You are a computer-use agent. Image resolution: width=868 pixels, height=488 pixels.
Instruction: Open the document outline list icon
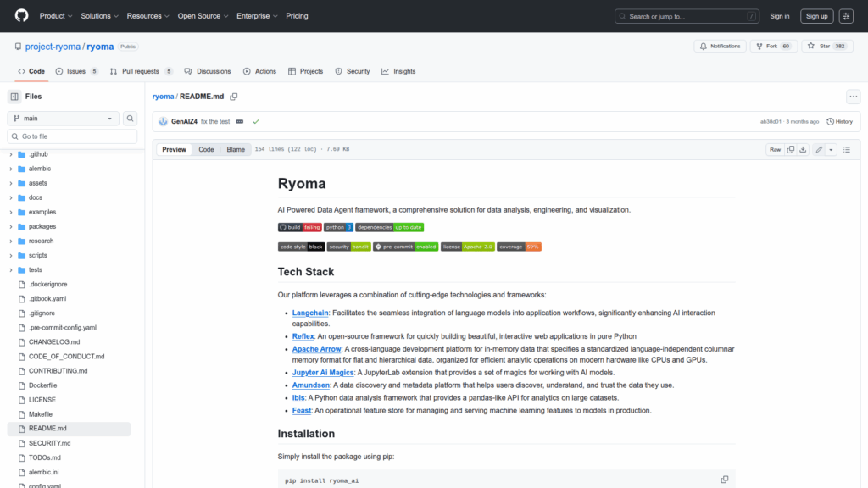846,150
